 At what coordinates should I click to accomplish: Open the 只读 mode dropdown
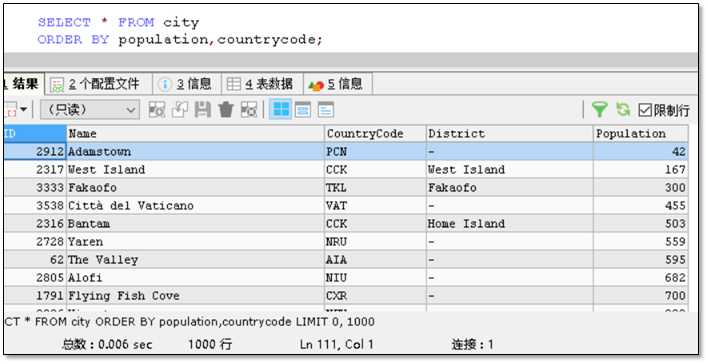90,110
